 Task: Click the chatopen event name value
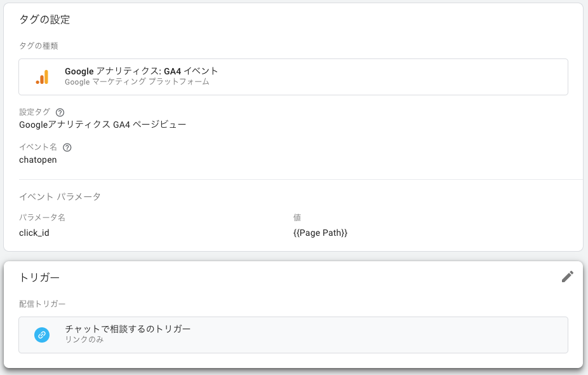coord(38,160)
